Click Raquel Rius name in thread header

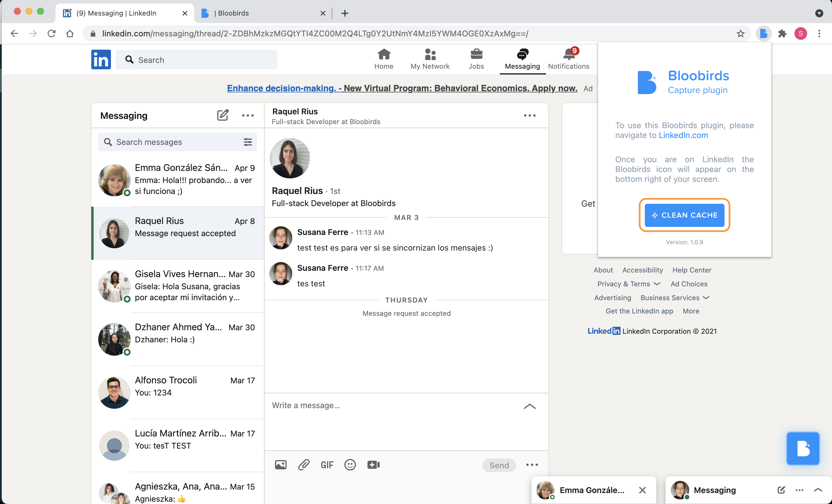(x=295, y=111)
